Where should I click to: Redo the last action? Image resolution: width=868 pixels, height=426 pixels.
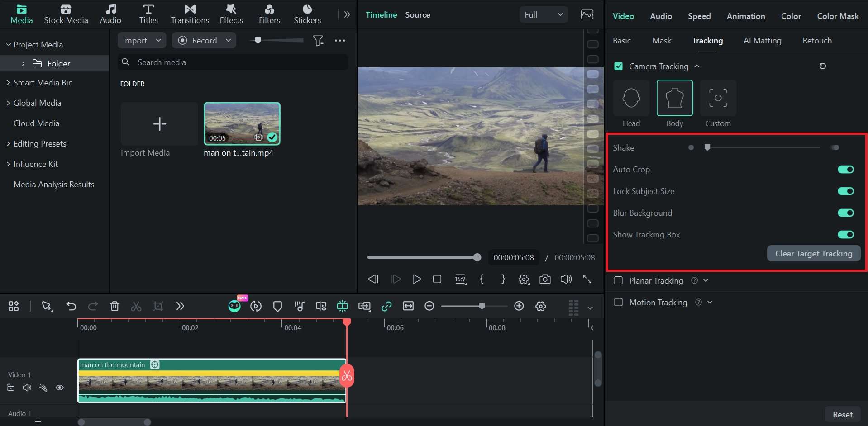point(93,306)
